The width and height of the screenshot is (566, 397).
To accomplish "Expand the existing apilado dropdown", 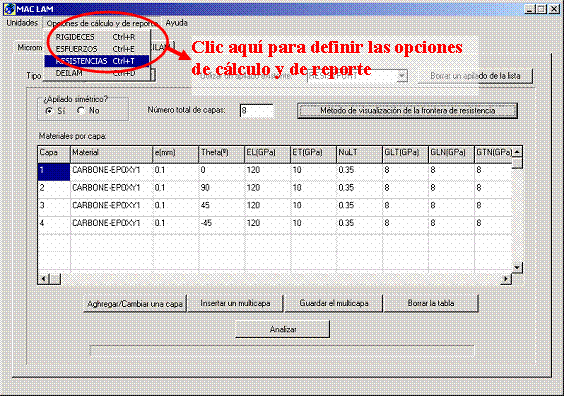I will point(401,76).
